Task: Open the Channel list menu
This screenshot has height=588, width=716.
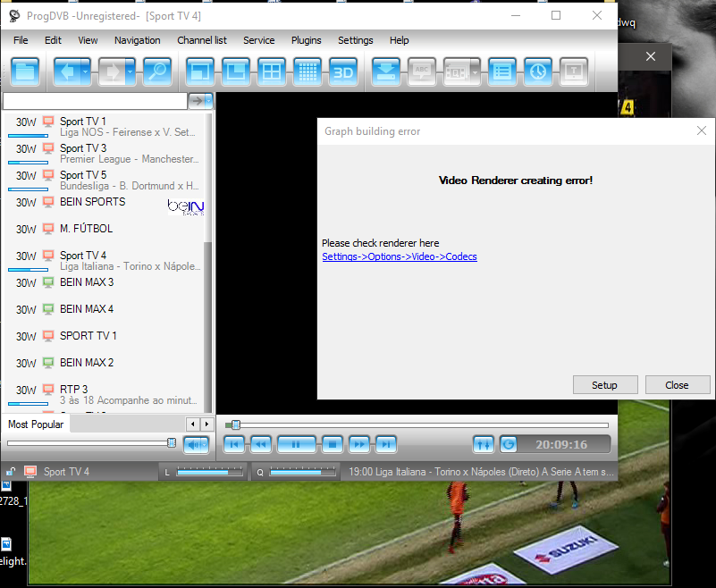Action: (202, 40)
